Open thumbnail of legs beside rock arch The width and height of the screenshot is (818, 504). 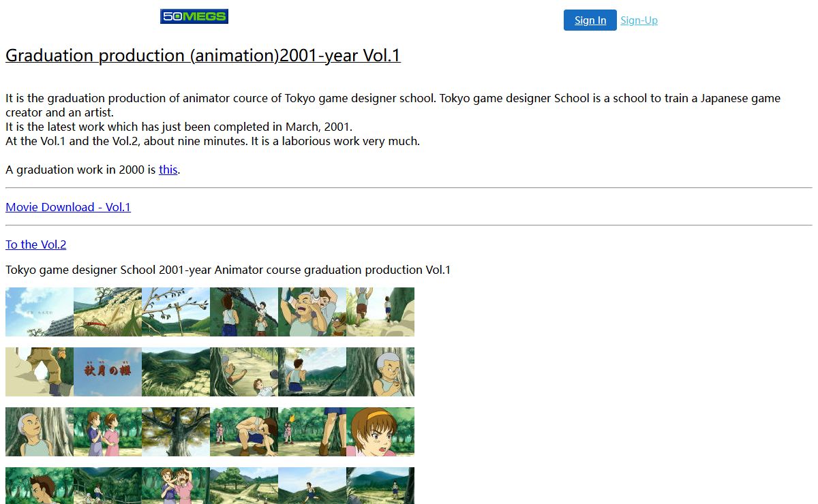click(40, 372)
